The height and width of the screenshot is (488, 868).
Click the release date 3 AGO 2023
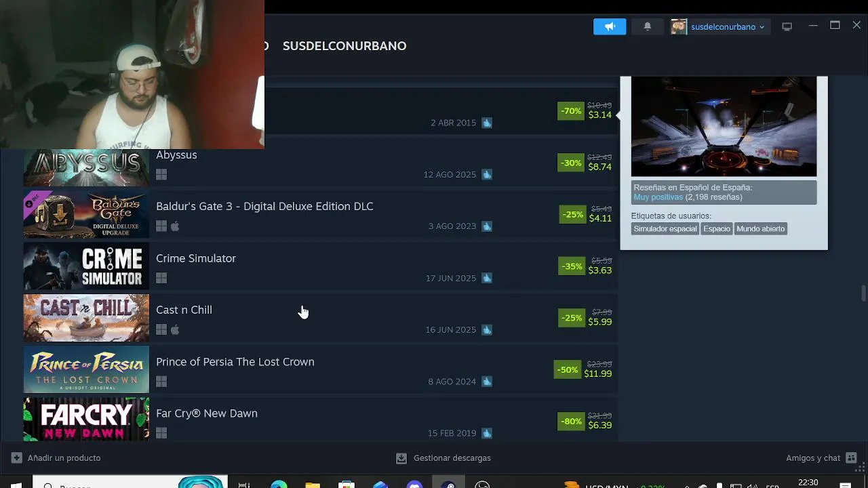click(x=452, y=226)
